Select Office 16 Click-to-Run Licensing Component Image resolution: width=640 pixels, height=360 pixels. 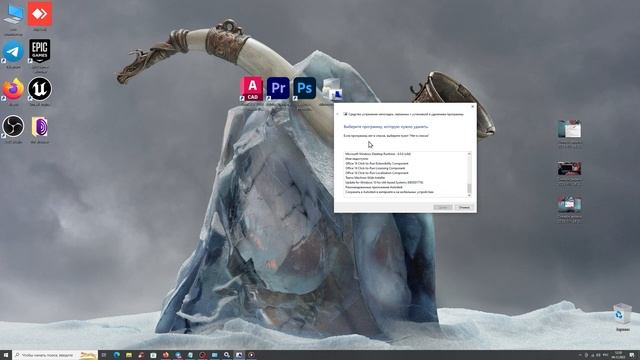tap(375, 168)
